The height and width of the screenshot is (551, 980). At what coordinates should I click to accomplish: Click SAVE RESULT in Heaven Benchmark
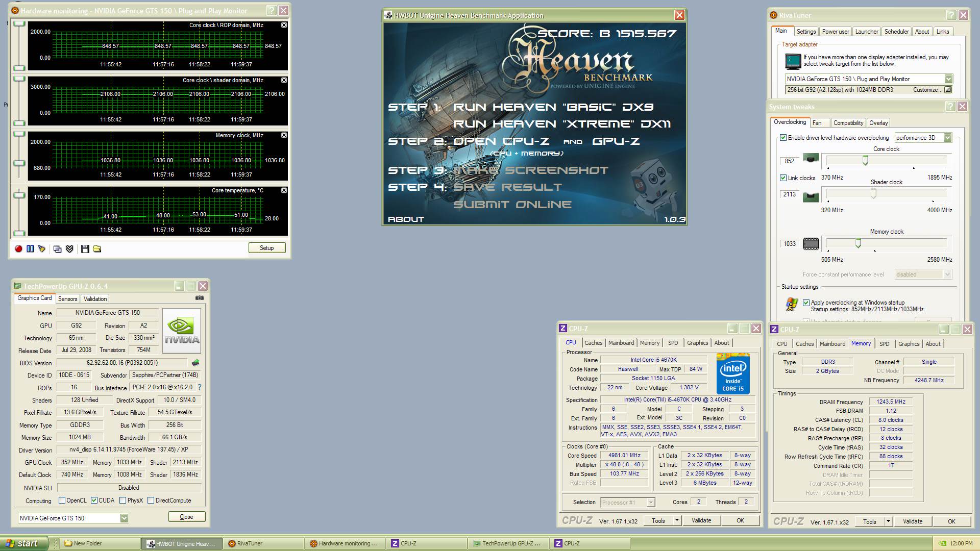coord(507,187)
